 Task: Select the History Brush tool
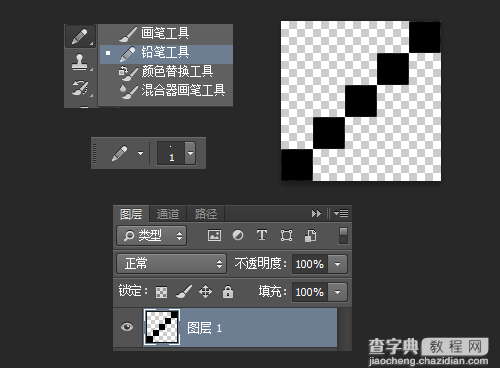80,88
